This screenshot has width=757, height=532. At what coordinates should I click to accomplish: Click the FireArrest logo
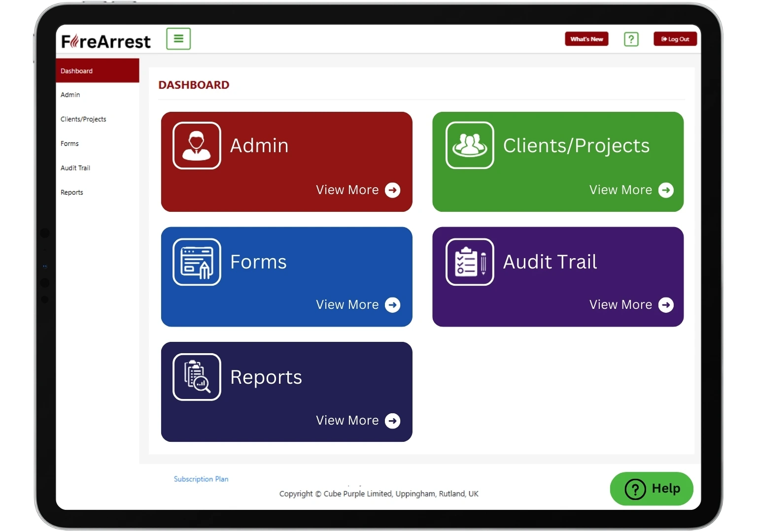click(x=106, y=41)
